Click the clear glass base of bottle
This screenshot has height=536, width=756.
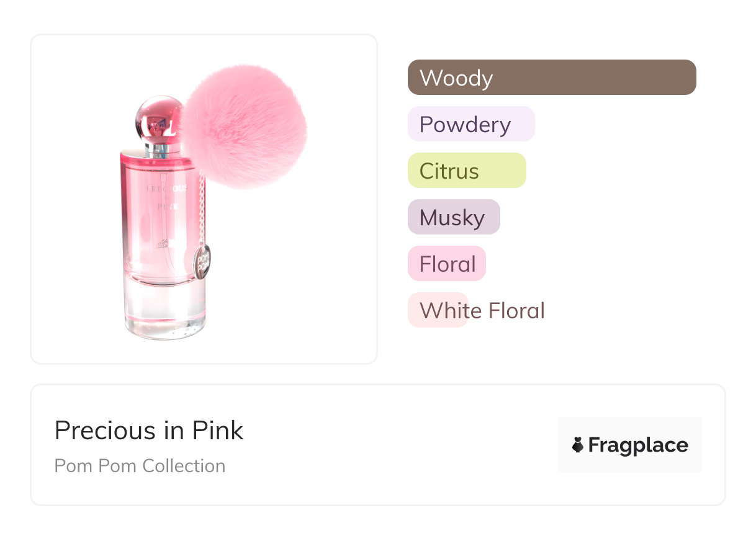click(164, 310)
